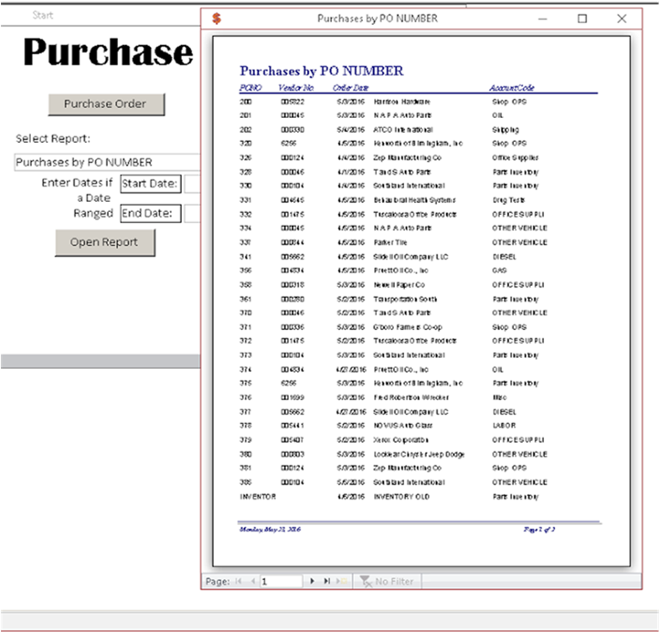Click the Drug Tests account code cell
The height and width of the screenshot is (644, 660).
508,200
